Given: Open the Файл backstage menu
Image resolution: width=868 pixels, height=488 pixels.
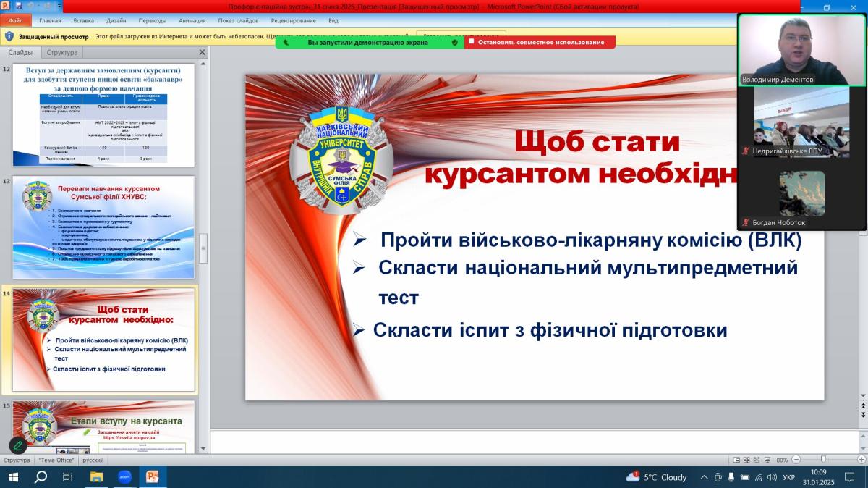Looking at the screenshot, I should click(14, 20).
